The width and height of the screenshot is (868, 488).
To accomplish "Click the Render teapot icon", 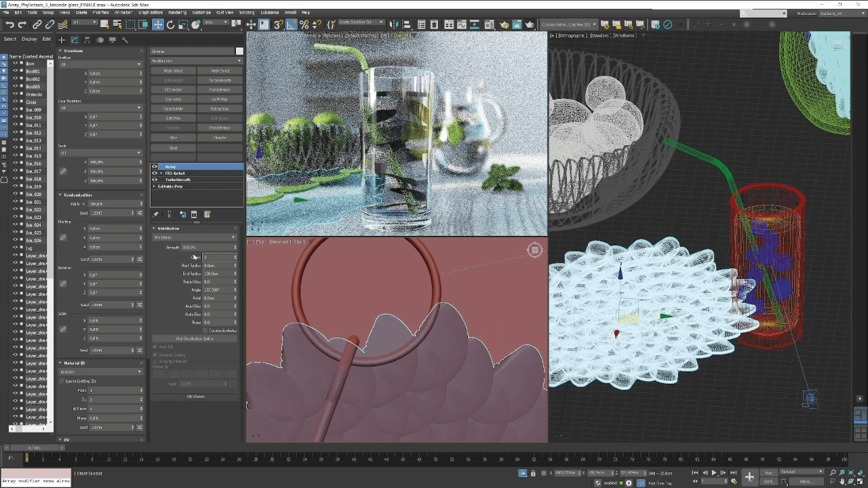I will tap(530, 24).
